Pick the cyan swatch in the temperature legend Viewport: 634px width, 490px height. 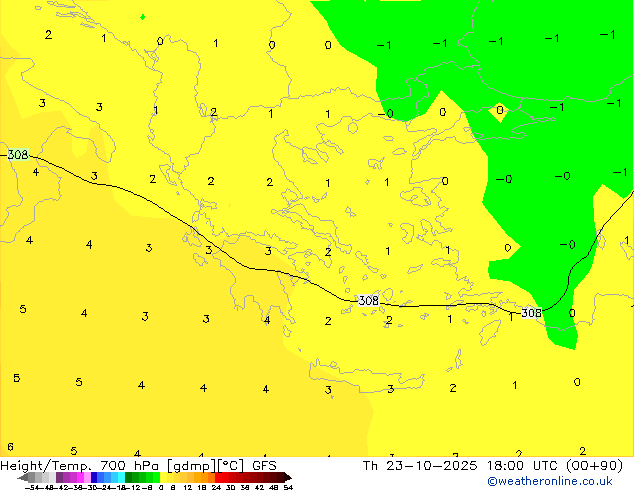pos(121,477)
